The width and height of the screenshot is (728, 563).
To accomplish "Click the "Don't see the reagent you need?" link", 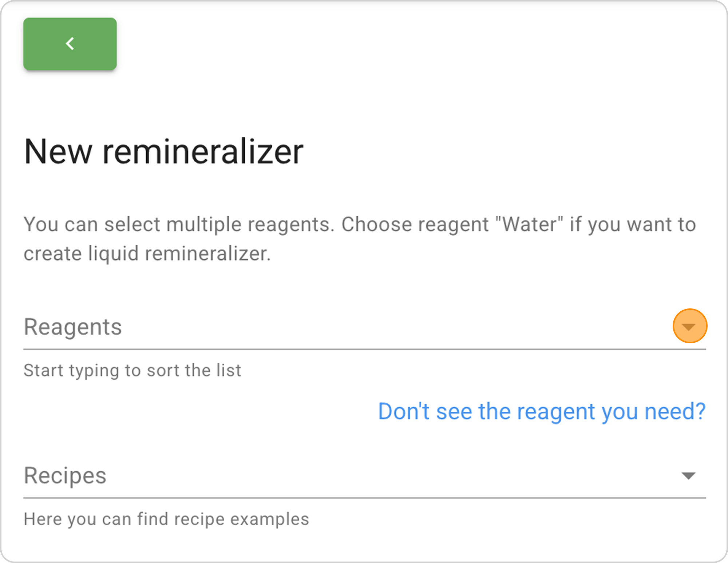I will [542, 411].
